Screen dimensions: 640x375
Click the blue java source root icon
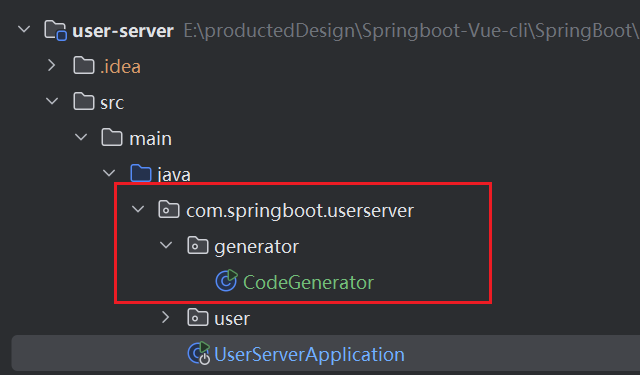coord(140,173)
